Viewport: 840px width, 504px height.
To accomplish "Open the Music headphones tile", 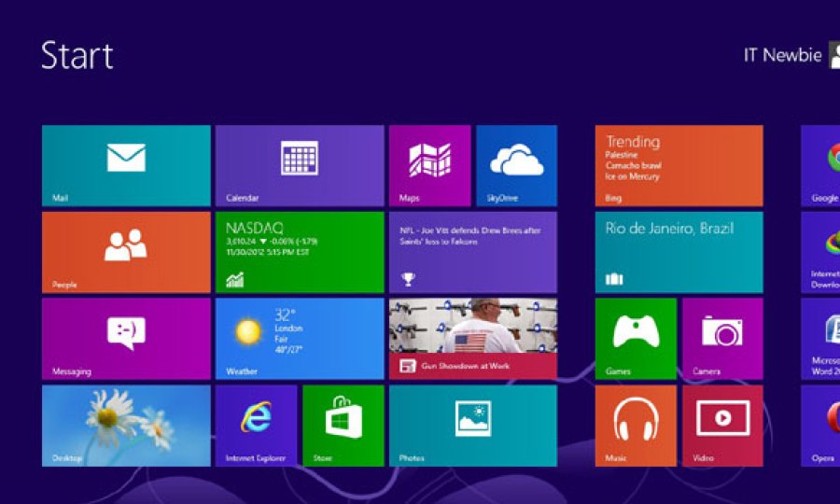I will click(636, 426).
